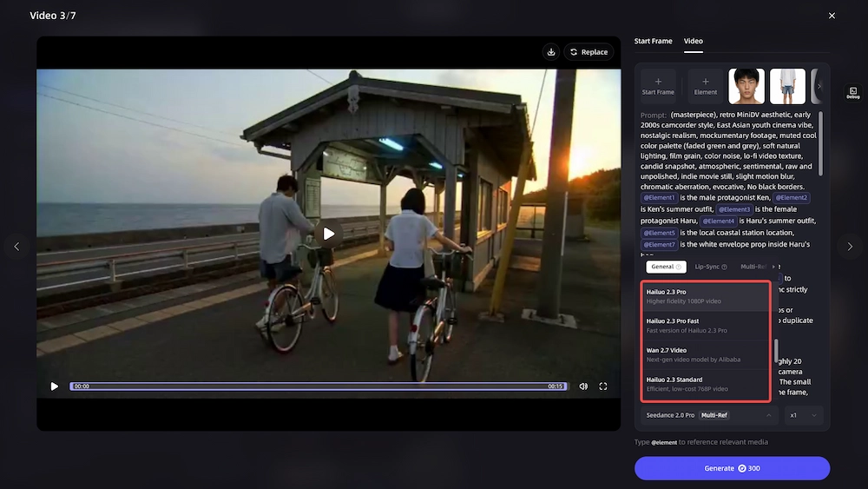Image resolution: width=868 pixels, height=489 pixels.
Task: Enter fullscreen mode
Action: [x=603, y=387]
